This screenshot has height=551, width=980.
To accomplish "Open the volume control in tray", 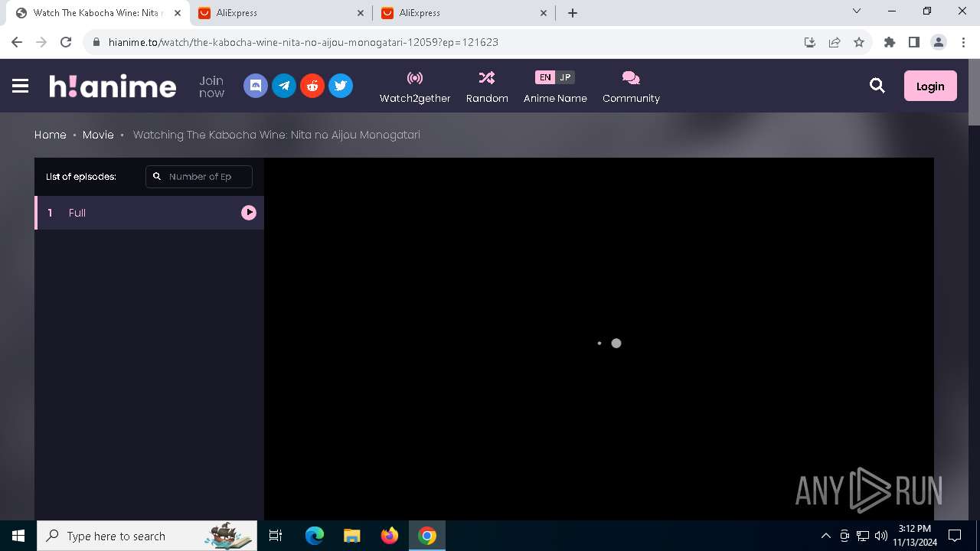I will 881,536.
